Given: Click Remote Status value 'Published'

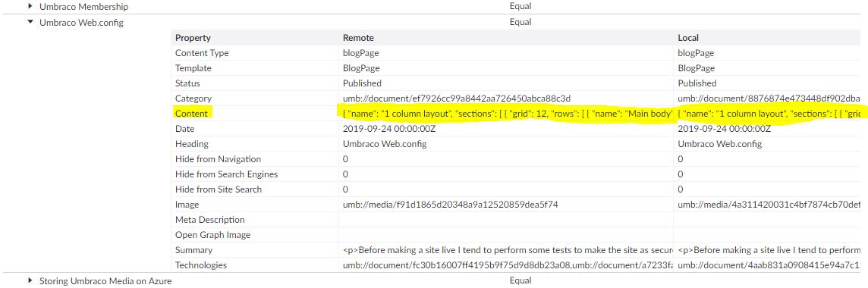Looking at the screenshot, I should 362,83.
